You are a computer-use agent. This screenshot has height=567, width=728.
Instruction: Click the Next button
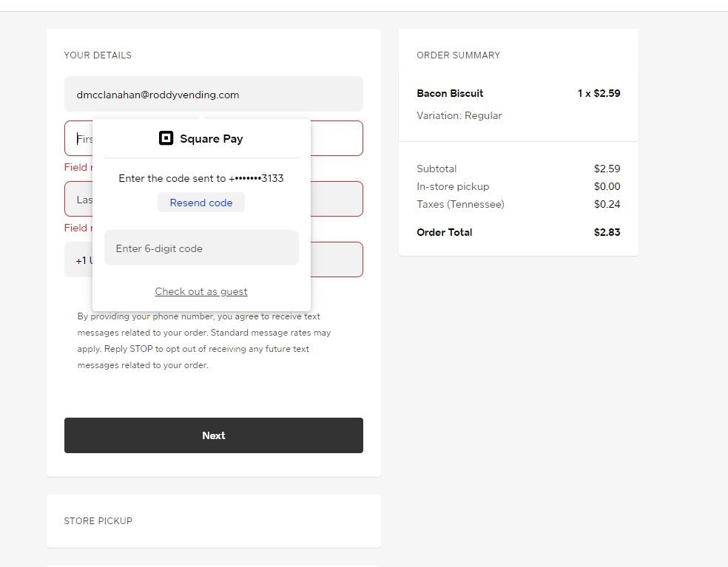213,435
